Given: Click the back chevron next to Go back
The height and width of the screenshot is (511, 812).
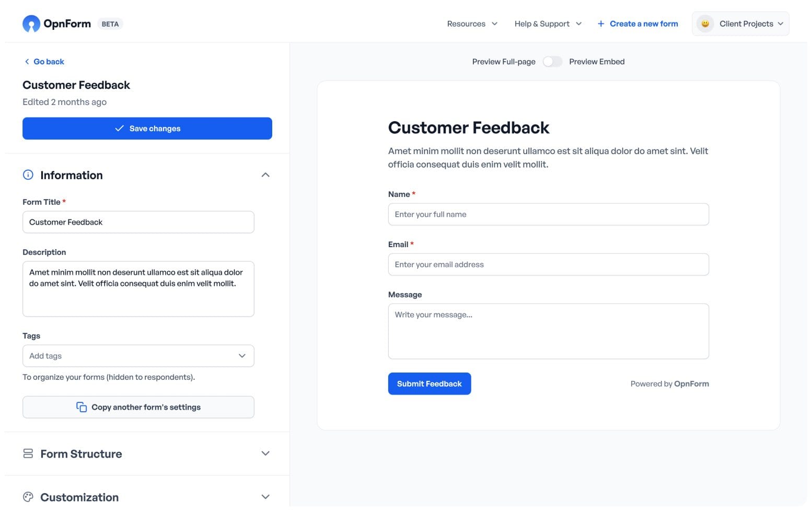Looking at the screenshot, I should tap(27, 62).
